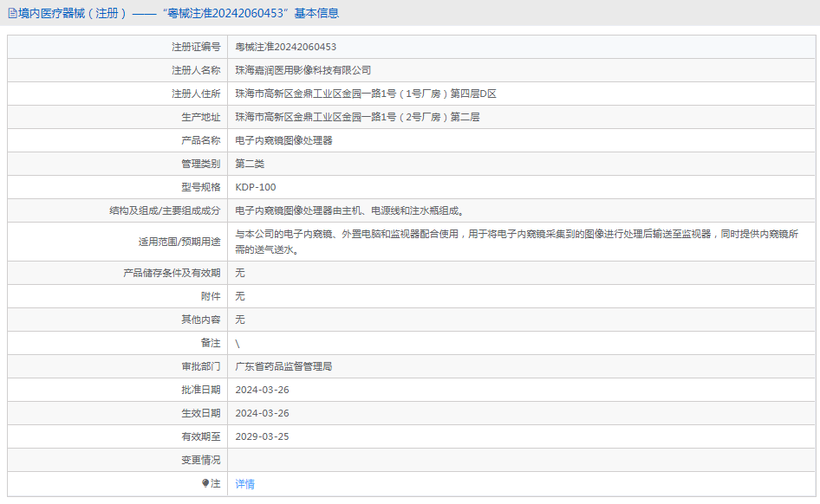Viewport: 820px width, 504px height.
Task: Select the registrant address ending 第四层D区
Action: 366,94
